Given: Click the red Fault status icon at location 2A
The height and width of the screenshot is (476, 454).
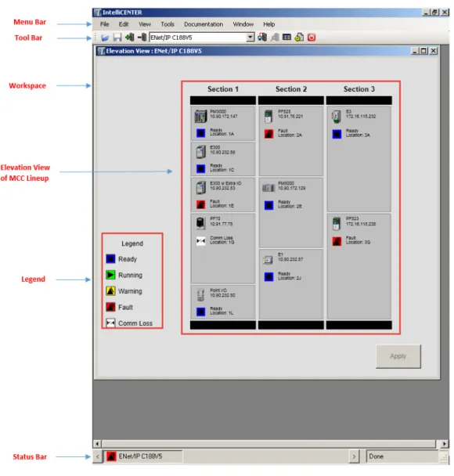Looking at the screenshot, I should click(268, 134).
